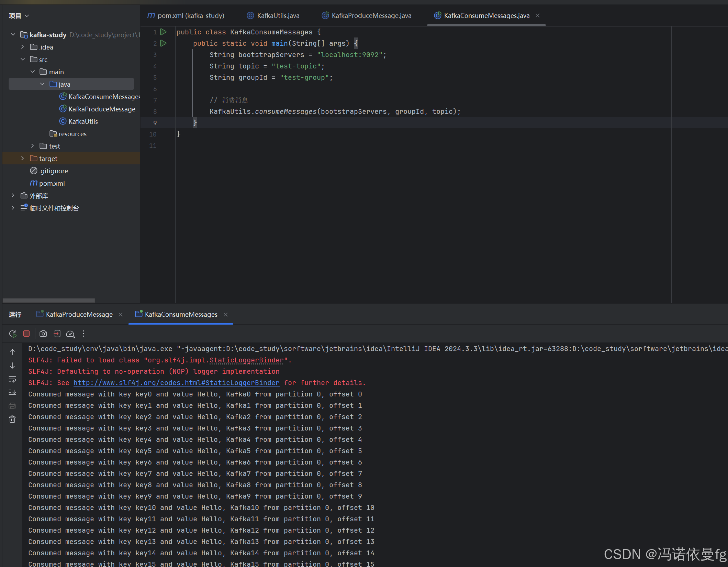Click the project panel horizontal scrollbar

pyautogui.click(x=49, y=300)
